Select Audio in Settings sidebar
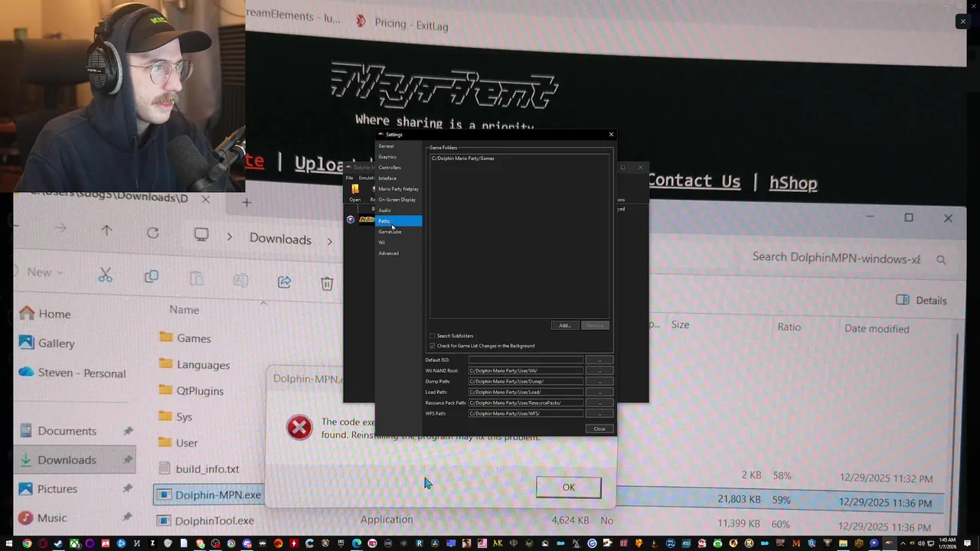The height and width of the screenshot is (551, 980). [x=398, y=210]
